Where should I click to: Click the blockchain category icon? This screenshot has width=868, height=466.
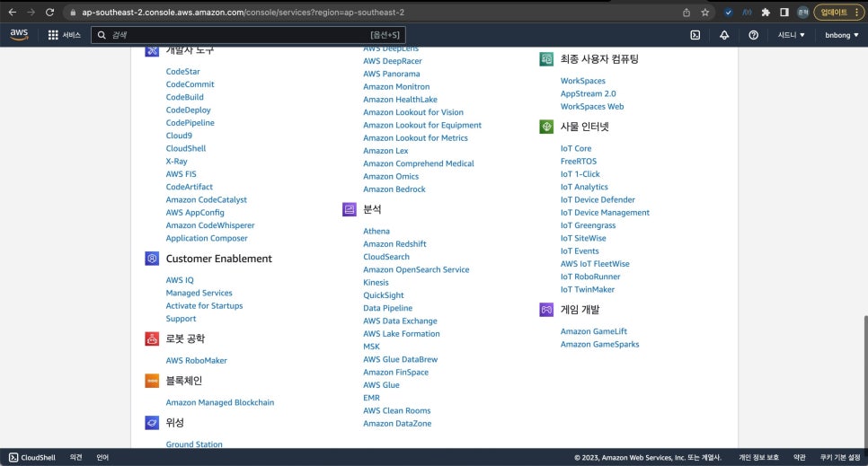tap(152, 381)
